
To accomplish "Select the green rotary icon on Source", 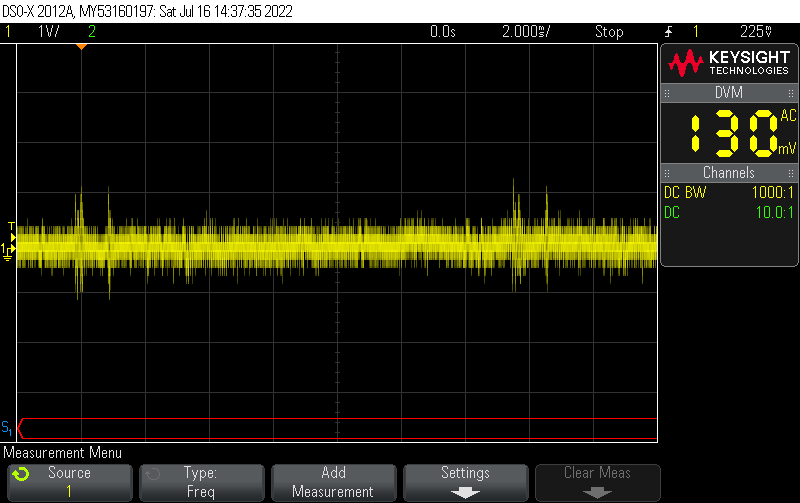I will (21, 474).
